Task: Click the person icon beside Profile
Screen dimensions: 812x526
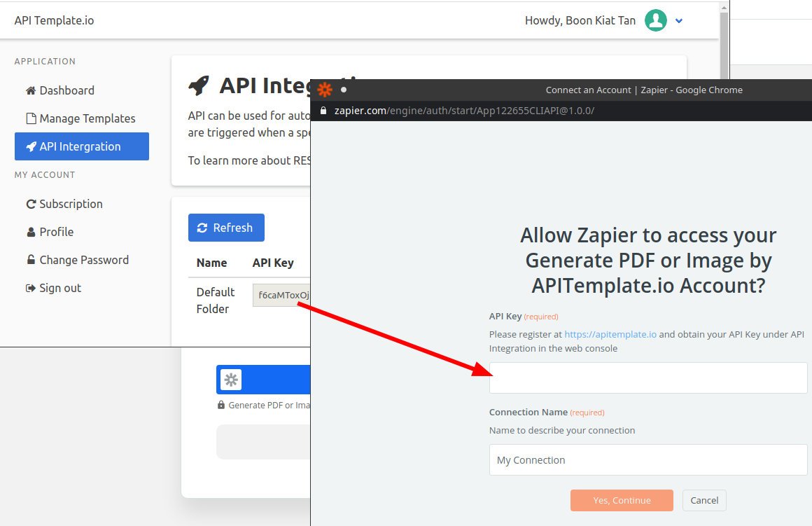Action: click(31, 232)
